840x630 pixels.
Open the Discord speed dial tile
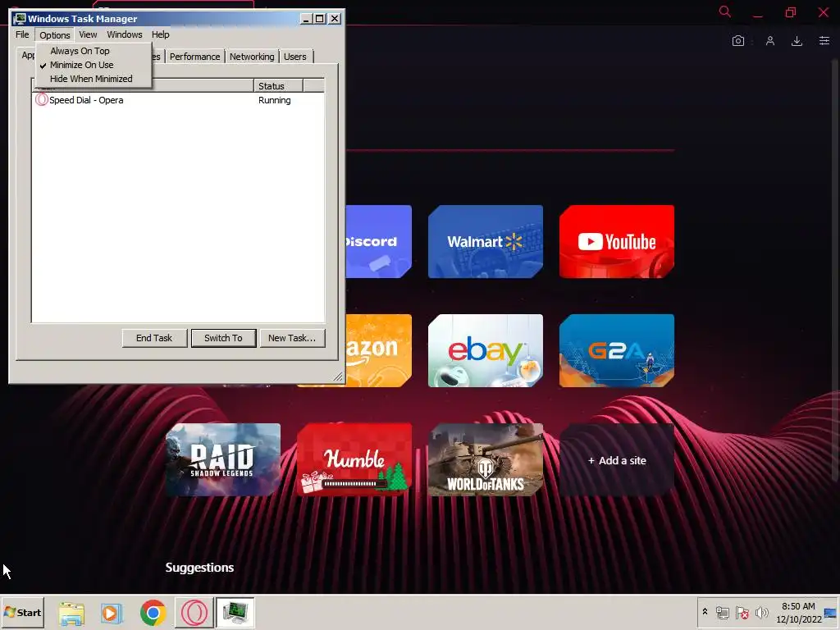click(379, 242)
